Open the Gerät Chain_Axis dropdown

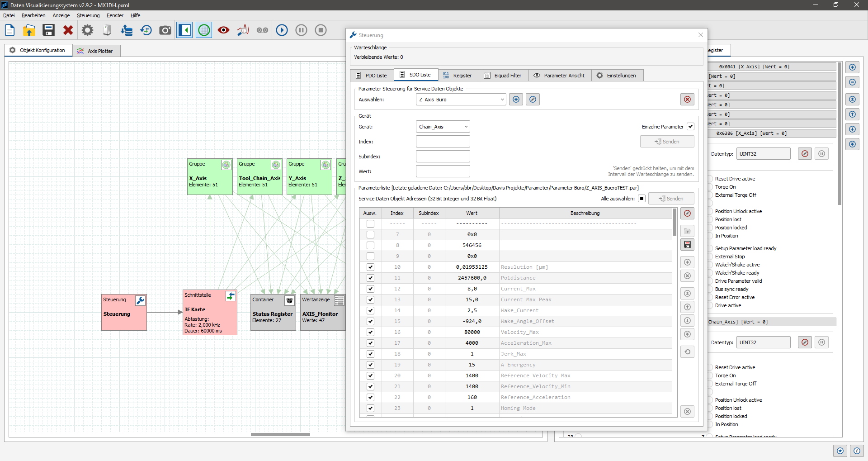pos(443,127)
